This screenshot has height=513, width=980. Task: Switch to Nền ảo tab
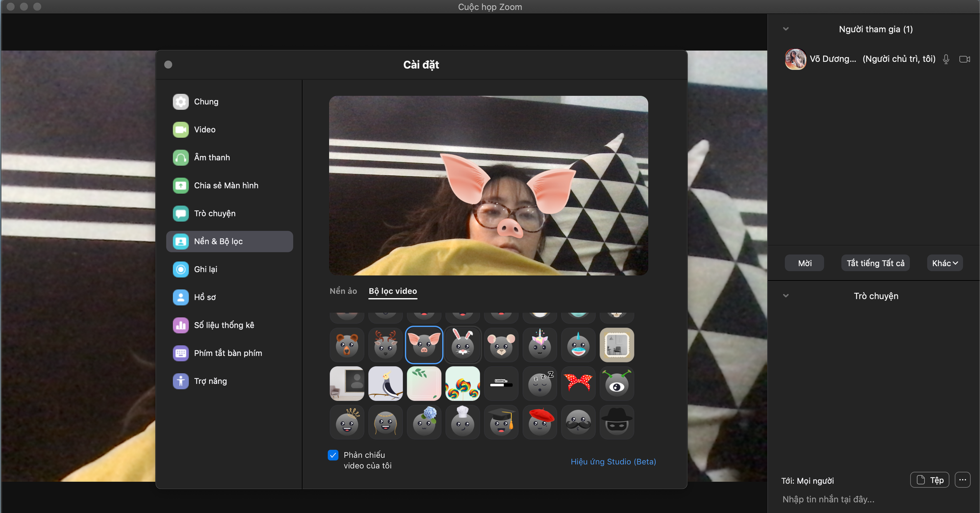(343, 291)
